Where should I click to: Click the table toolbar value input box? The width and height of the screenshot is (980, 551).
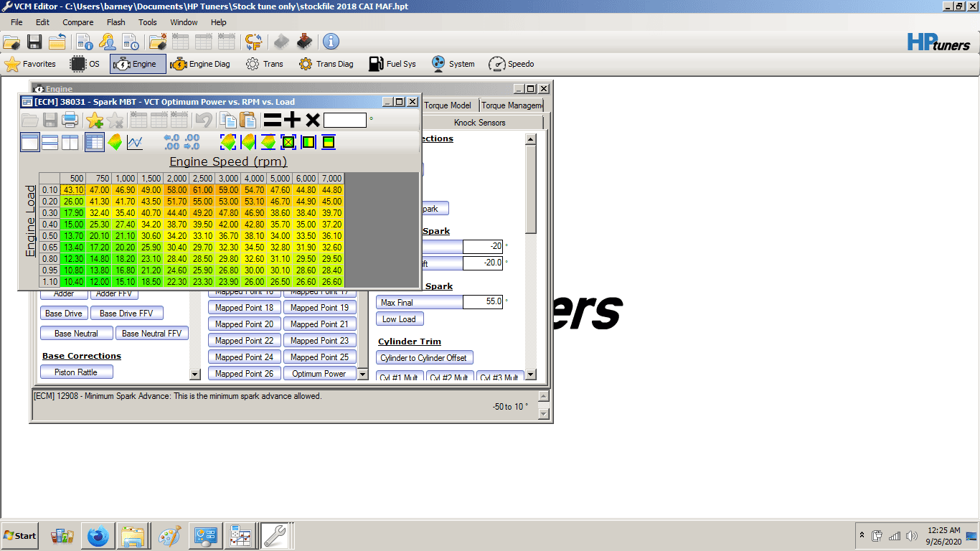pyautogui.click(x=345, y=120)
